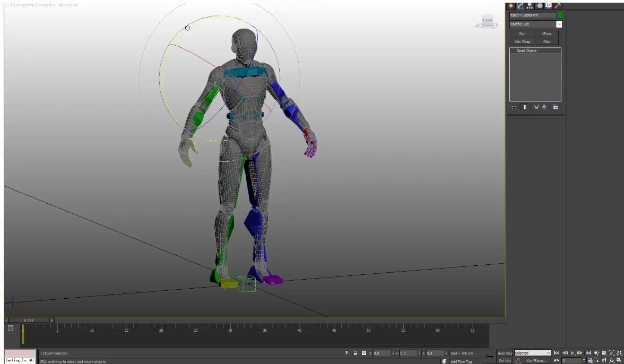This screenshot has height=364, width=624.
Task: Open the Motion command panel tab
Action: (x=539, y=5)
